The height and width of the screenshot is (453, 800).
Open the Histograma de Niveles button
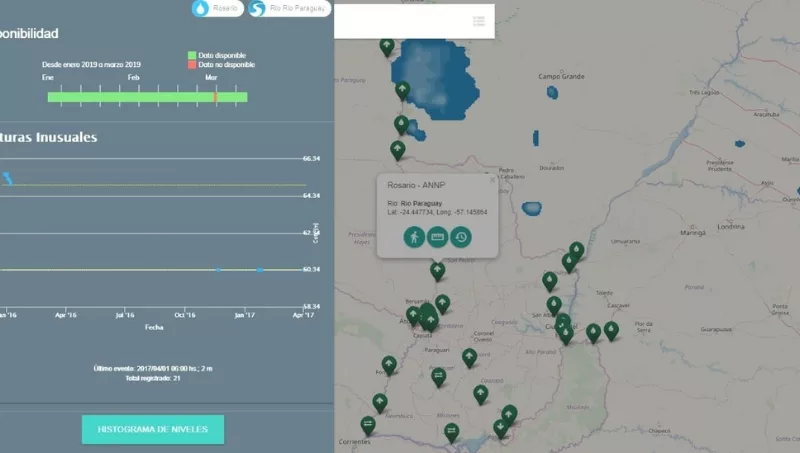[153, 429]
